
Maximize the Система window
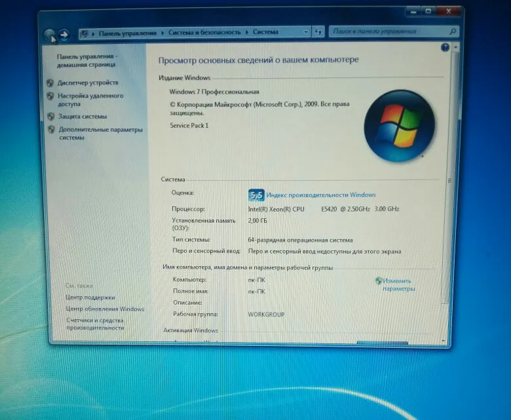pyautogui.click(x=428, y=11)
